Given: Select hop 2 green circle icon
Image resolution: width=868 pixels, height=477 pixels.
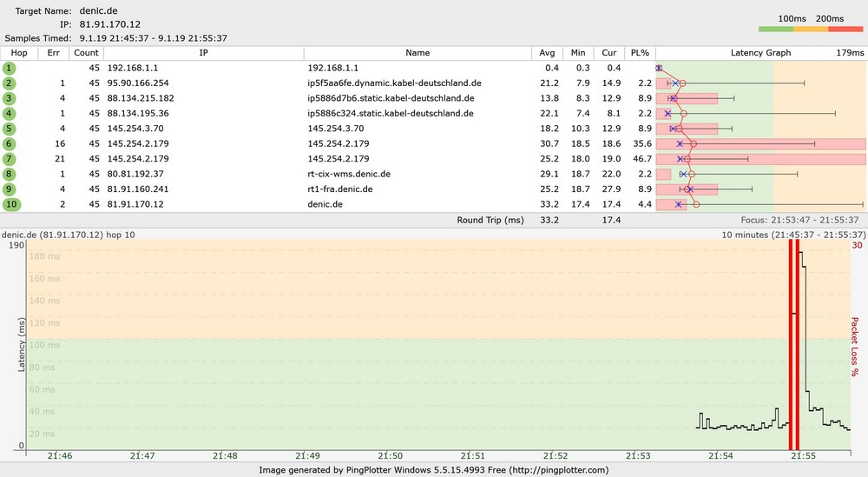Looking at the screenshot, I should coord(9,83).
